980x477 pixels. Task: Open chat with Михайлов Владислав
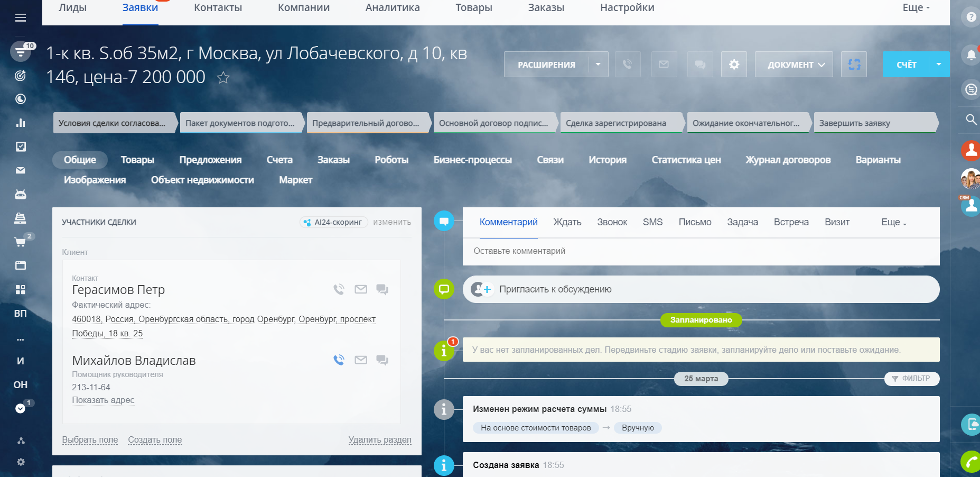[382, 360]
